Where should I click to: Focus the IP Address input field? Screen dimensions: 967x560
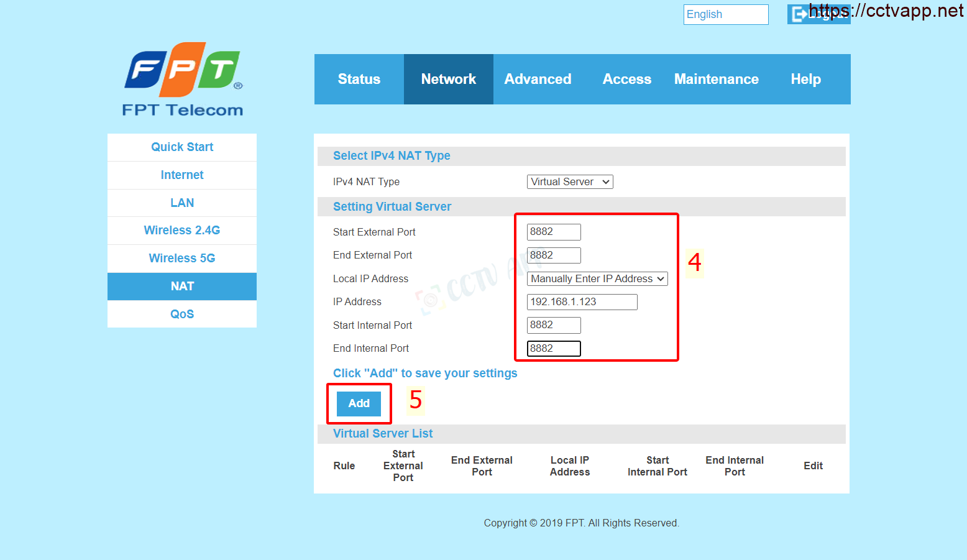tap(582, 302)
